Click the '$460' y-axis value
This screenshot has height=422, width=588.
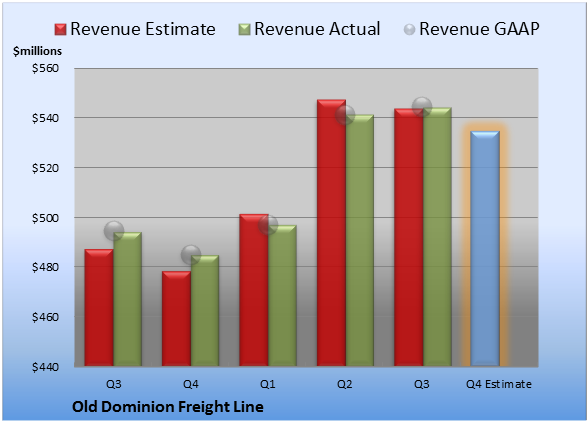coord(45,317)
